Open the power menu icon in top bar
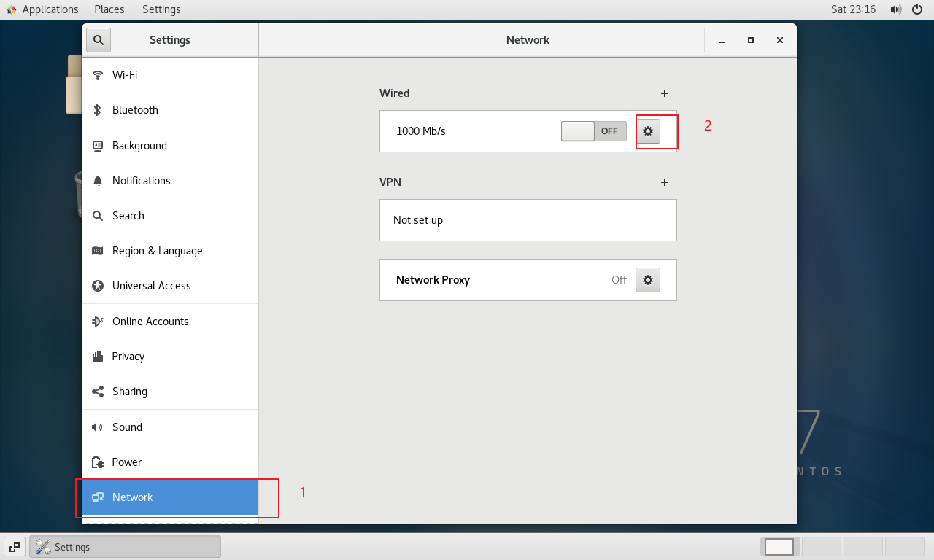934x560 pixels. [x=917, y=9]
